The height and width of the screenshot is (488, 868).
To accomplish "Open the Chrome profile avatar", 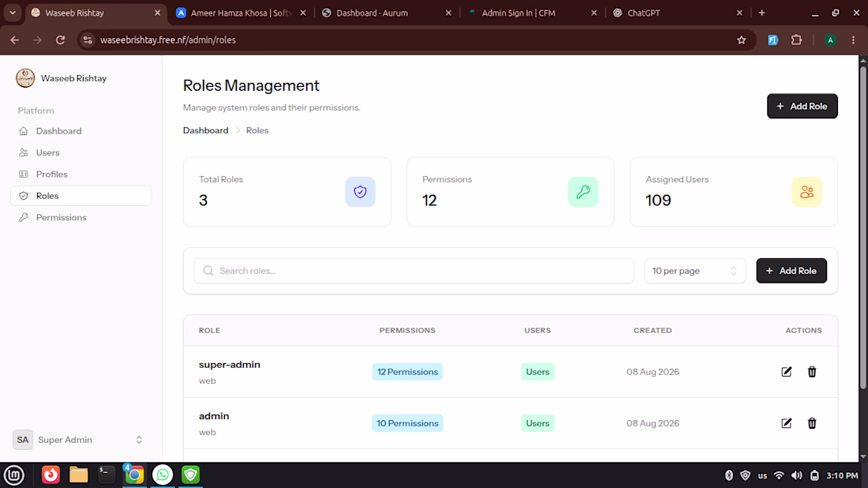I will click(830, 40).
